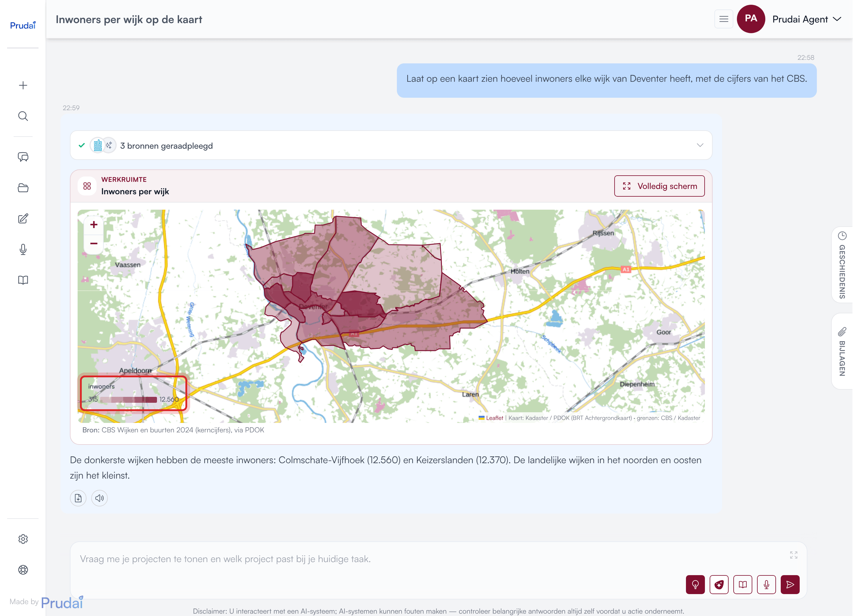Click the user message about Deventer wijken
The image size is (853, 616).
pyautogui.click(x=606, y=80)
